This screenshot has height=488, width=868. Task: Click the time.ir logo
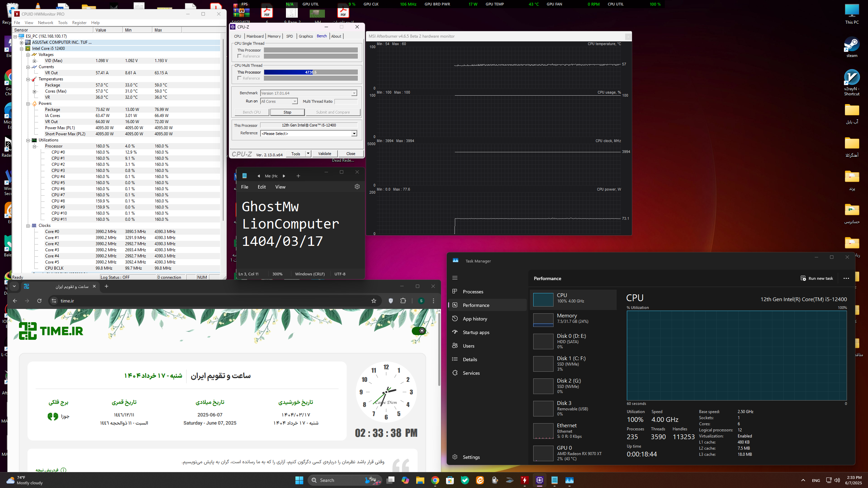click(x=51, y=331)
